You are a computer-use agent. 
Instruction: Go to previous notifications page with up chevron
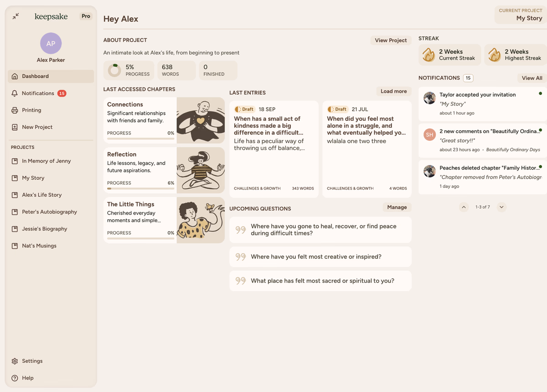(x=464, y=207)
